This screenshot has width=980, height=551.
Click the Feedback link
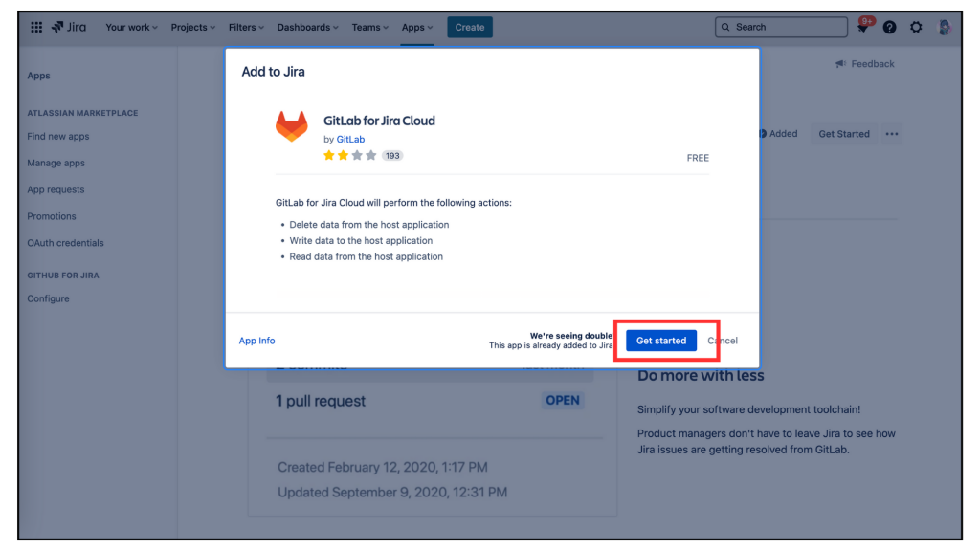pos(873,64)
